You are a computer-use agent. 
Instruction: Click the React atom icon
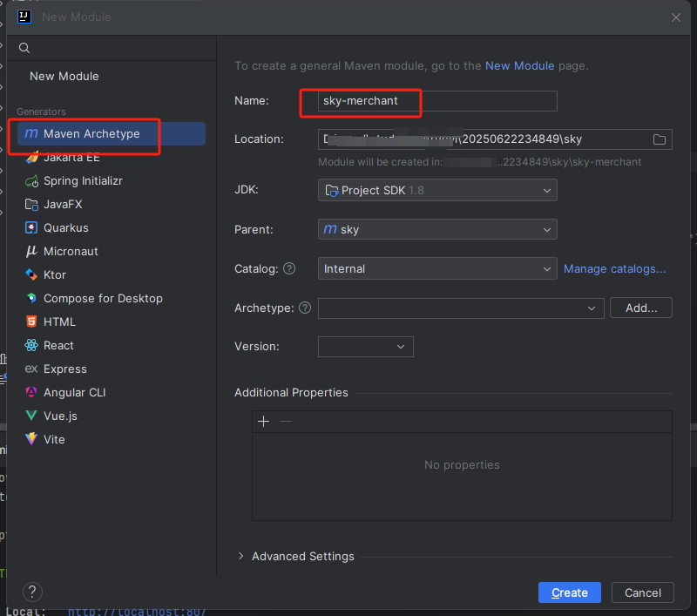point(31,345)
